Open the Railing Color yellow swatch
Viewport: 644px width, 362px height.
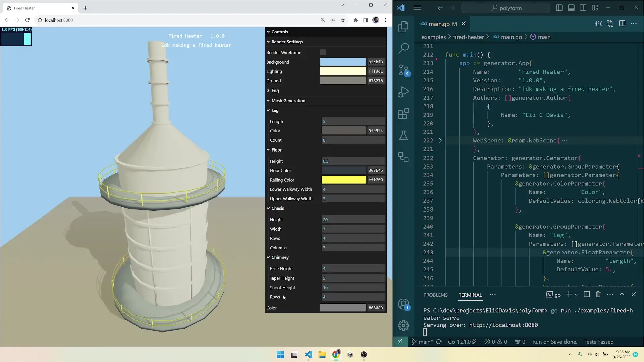pyautogui.click(x=343, y=180)
